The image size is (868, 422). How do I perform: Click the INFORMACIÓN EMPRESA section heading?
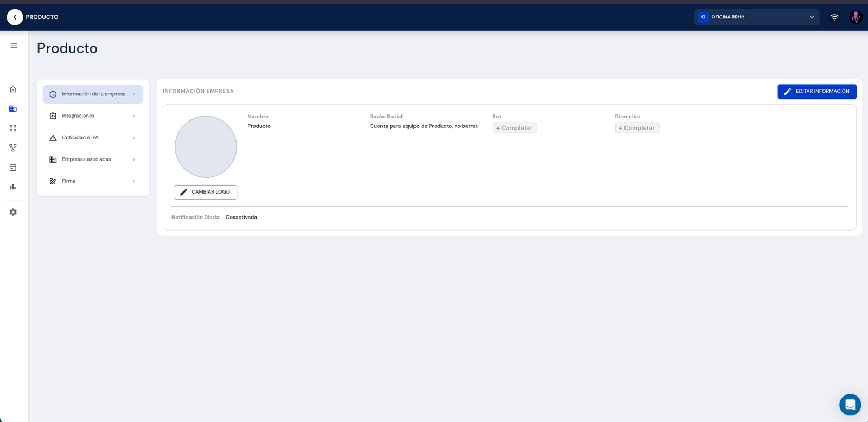[198, 91]
